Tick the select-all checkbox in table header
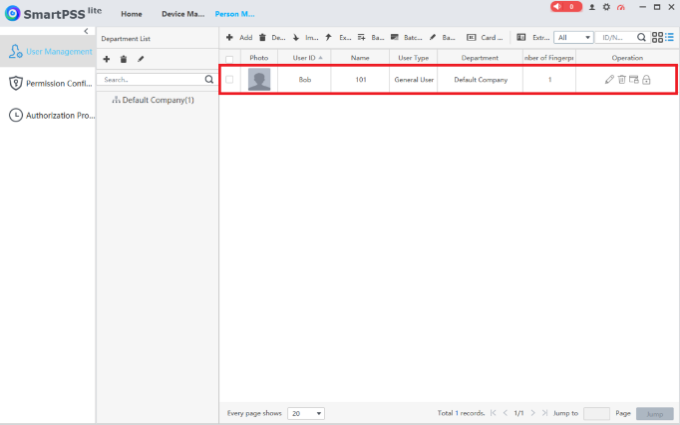The height and width of the screenshot is (425, 680). tap(229, 59)
